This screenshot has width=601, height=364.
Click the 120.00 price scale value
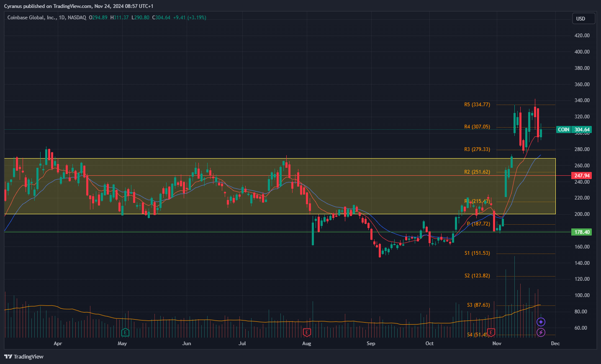[582, 279]
